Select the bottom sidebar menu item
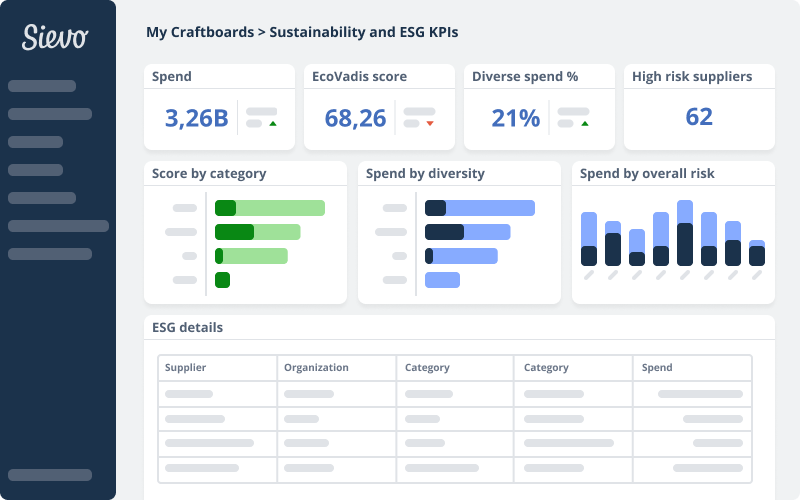The width and height of the screenshot is (800, 500). (x=50, y=475)
